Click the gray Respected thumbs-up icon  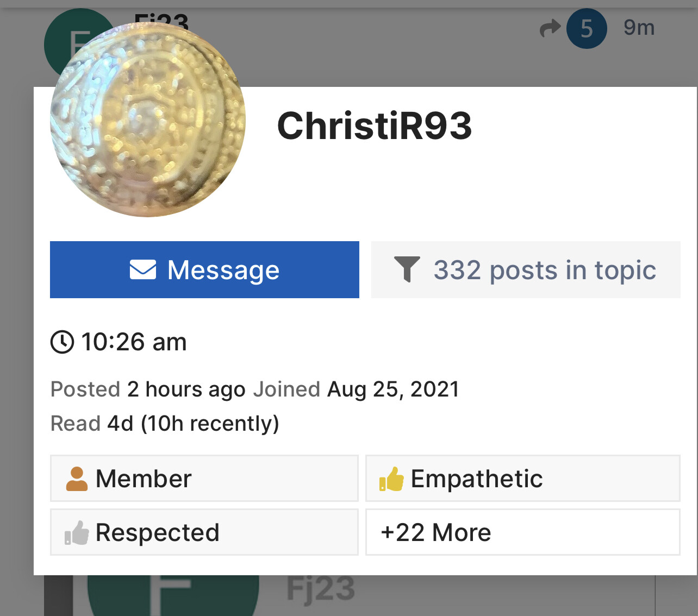pyautogui.click(x=77, y=532)
